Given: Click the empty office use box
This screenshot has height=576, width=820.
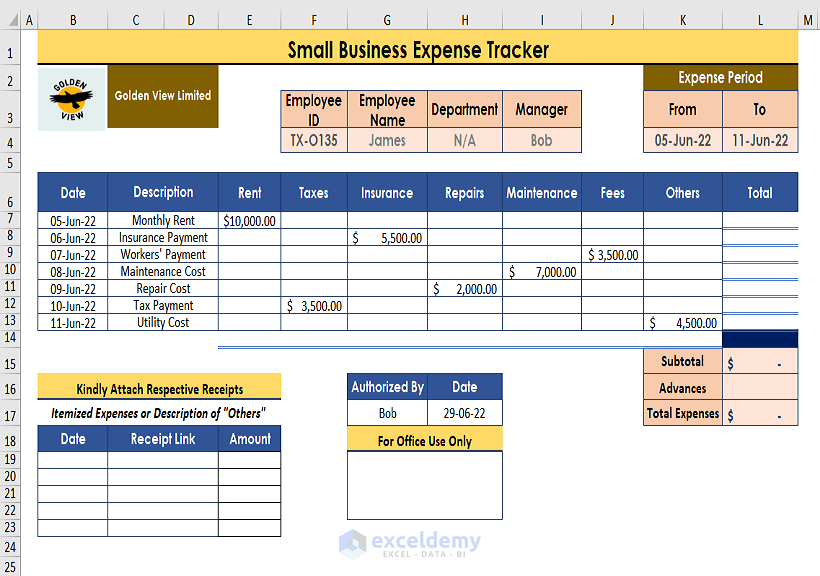Looking at the screenshot, I should [425, 485].
